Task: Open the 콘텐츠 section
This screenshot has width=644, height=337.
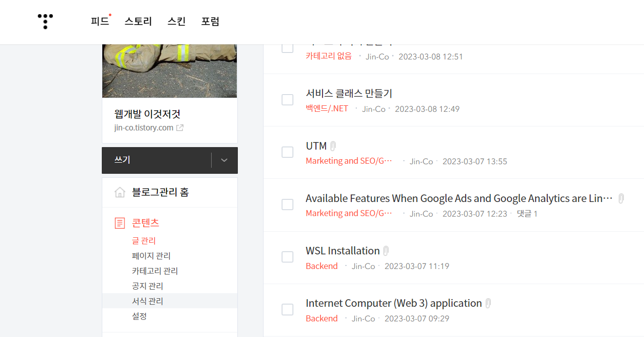Action: tap(146, 223)
